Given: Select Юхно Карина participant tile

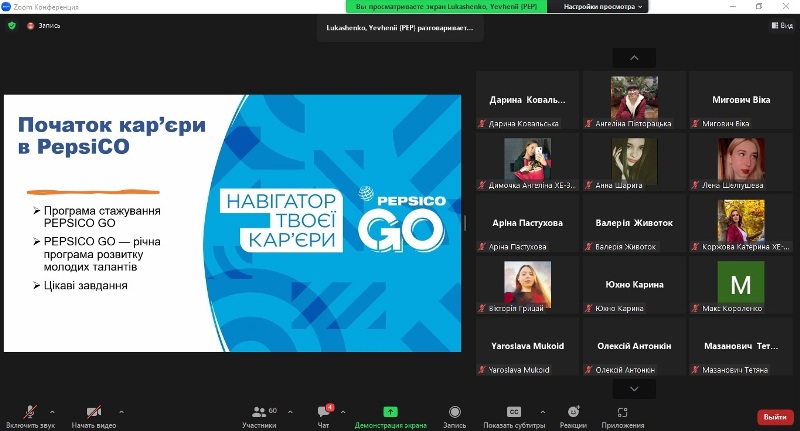Looking at the screenshot, I should pyautogui.click(x=634, y=285).
